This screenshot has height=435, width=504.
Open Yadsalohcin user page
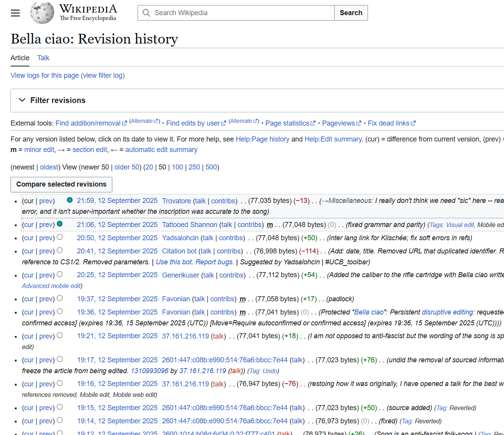click(x=180, y=238)
